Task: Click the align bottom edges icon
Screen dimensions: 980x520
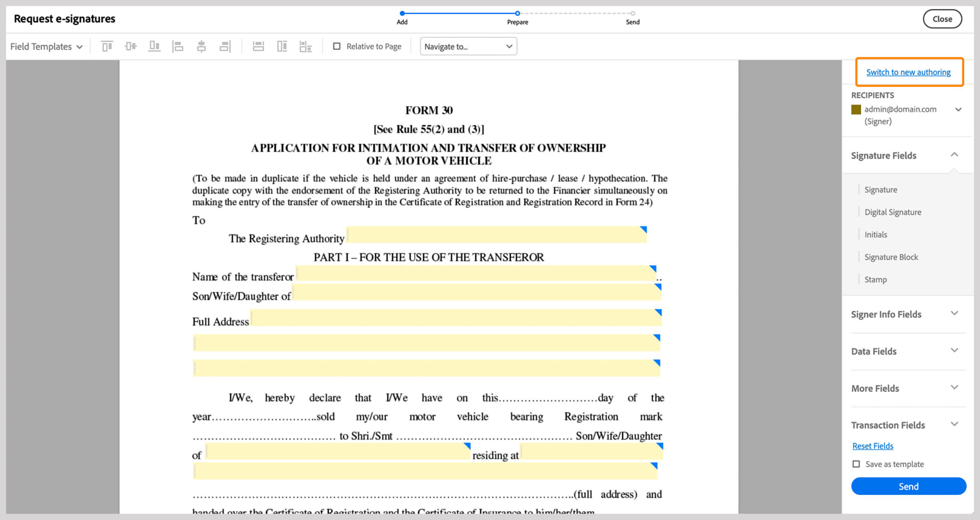Action: click(154, 46)
